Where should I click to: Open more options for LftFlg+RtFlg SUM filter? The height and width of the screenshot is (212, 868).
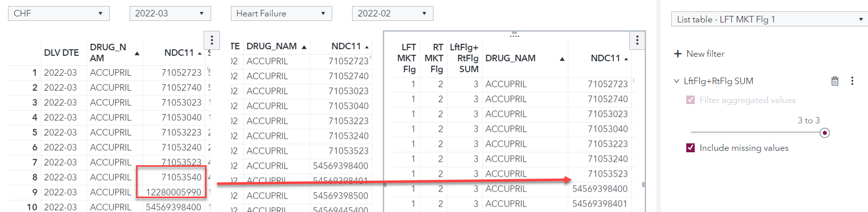(852, 81)
